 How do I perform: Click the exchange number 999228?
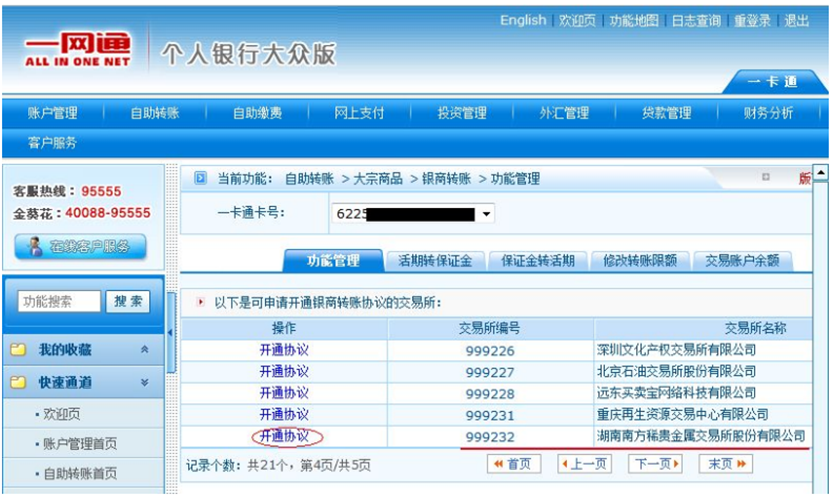coord(490,394)
